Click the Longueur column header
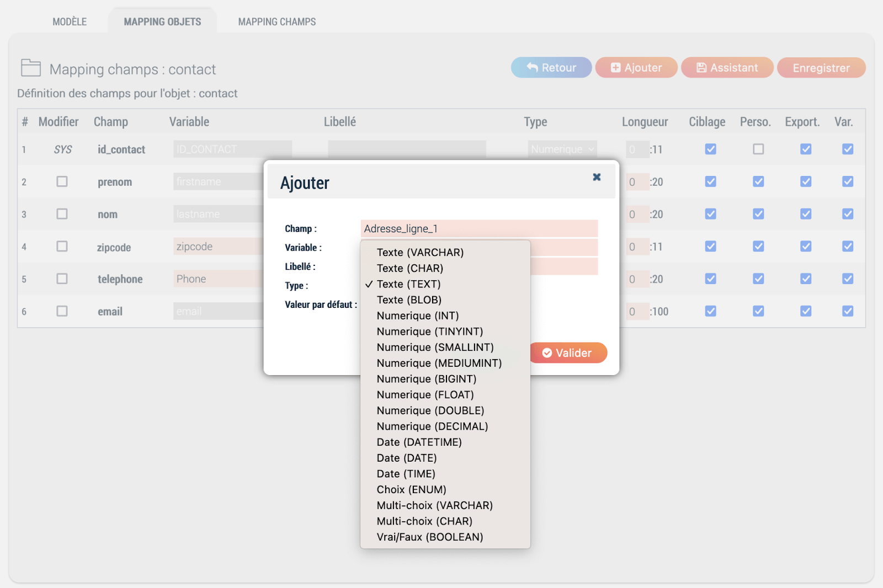Viewport: 883px width, 588px height. pyautogui.click(x=645, y=122)
